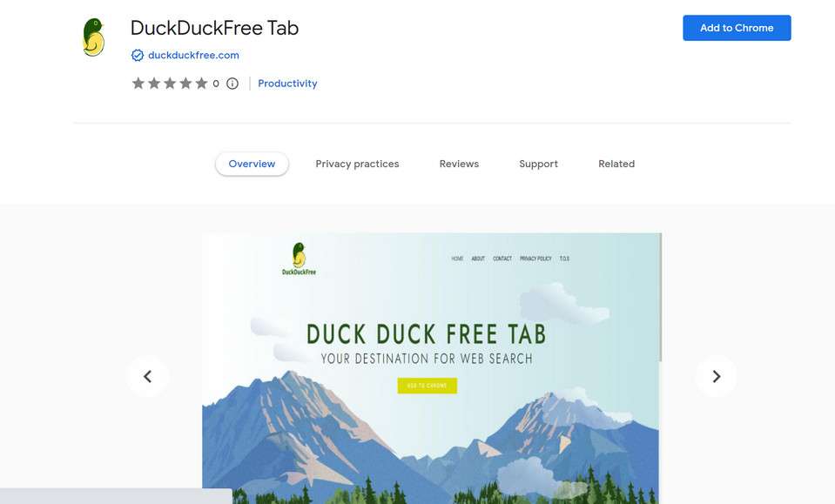Click the third rating star
The image size is (835, 504).
point(170,84)
